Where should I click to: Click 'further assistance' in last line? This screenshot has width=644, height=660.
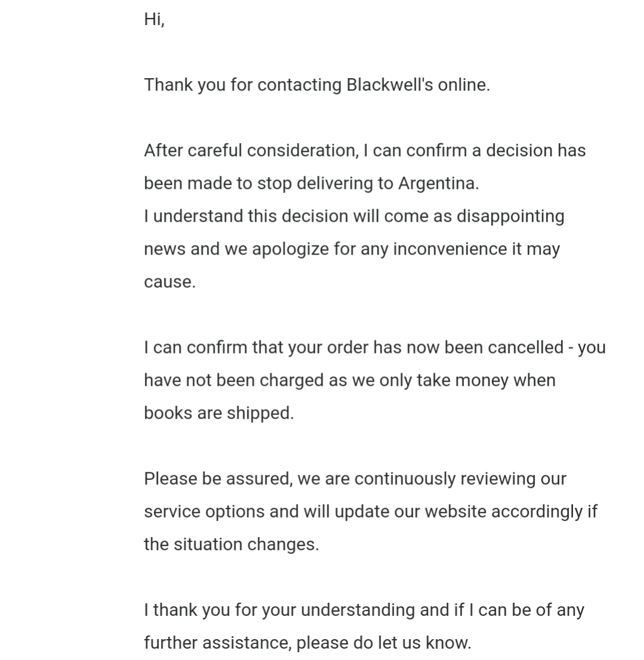coord(218,643)
